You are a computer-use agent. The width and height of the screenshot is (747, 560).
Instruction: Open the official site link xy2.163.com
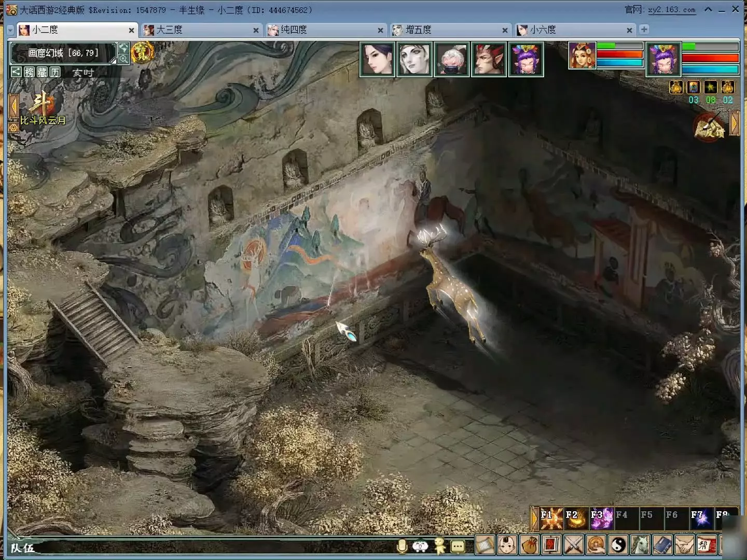coord(671,10)
